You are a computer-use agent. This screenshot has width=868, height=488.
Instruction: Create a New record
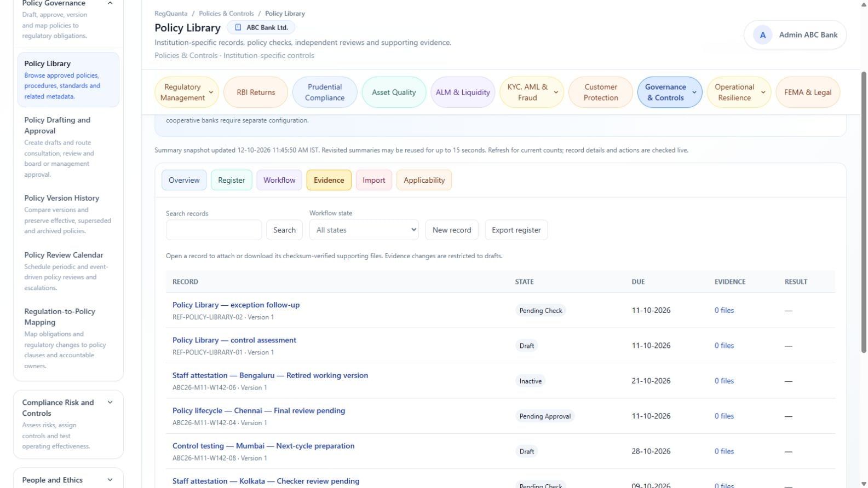pos(452,230)
